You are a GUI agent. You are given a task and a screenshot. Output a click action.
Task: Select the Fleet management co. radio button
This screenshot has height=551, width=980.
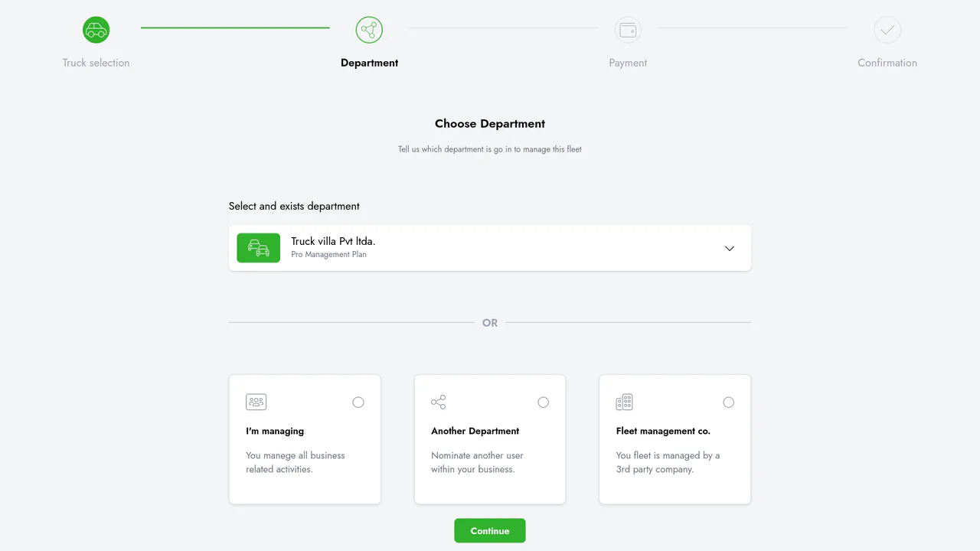tap(729, 402)
